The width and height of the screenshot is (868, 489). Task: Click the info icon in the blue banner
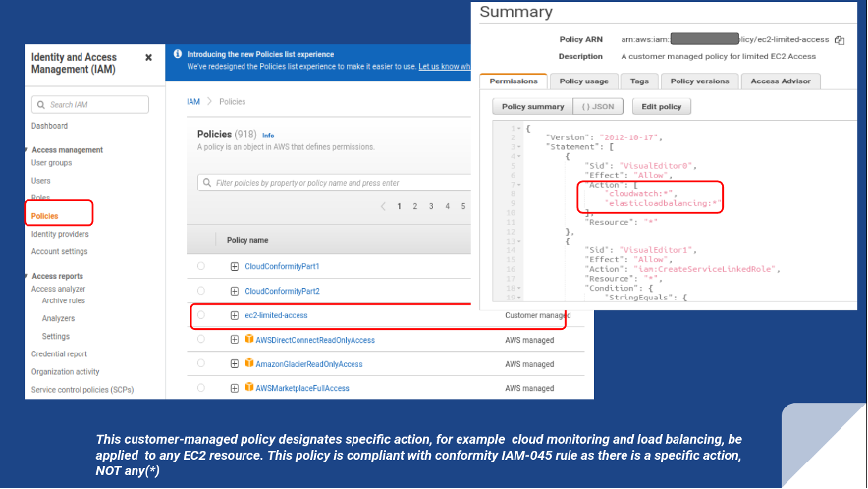pyautogui.click(x=178, y=55)
